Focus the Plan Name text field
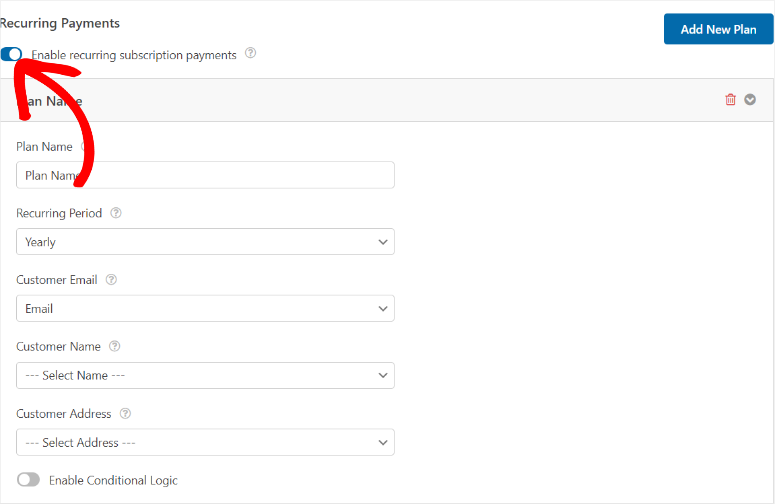Screen dimensions: 775x504 205,175
